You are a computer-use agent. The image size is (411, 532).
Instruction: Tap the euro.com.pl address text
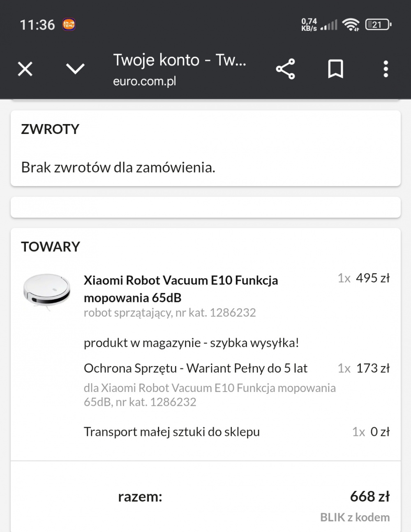(144, 81)
